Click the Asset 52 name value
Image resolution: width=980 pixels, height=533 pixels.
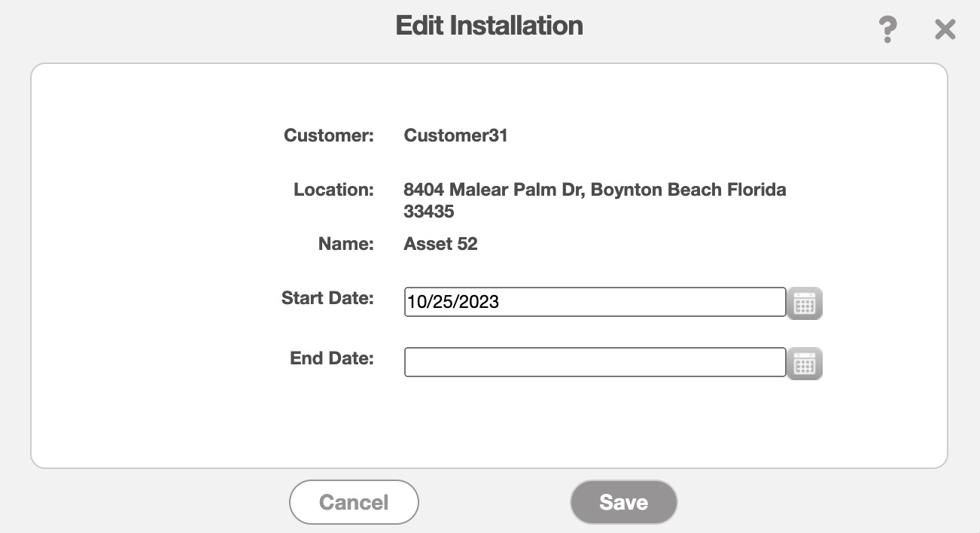coord(440,244)
